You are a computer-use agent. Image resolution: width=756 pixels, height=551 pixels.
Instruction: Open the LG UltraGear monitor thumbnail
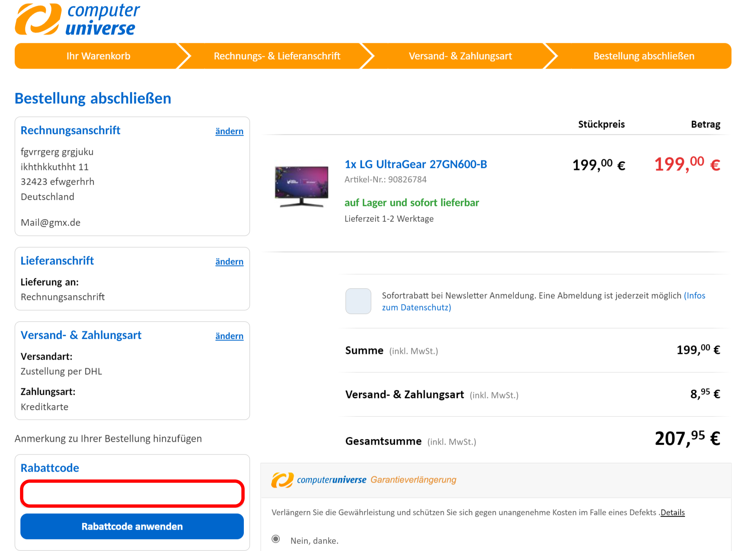(301, 186)
